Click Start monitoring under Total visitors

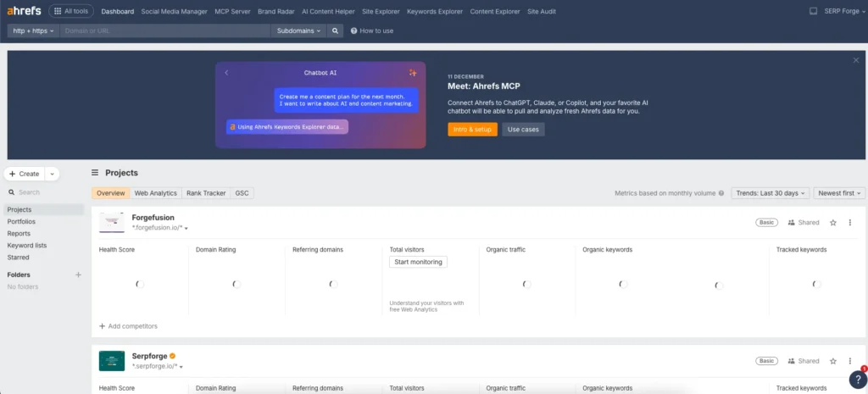coord(419,262)
